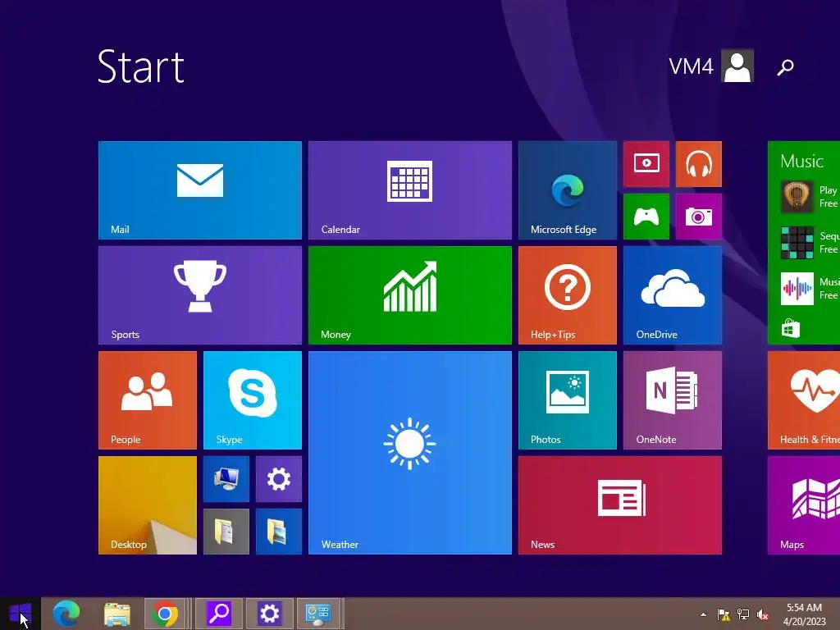840x630 pixels.
Task: Open the News tile
Action: (620, 505)
